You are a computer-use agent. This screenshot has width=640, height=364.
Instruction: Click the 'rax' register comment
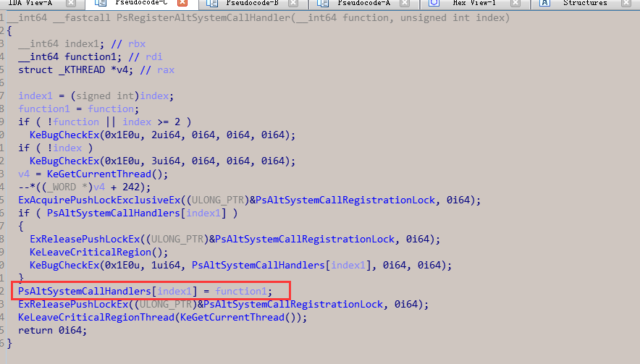click(166, 70)
